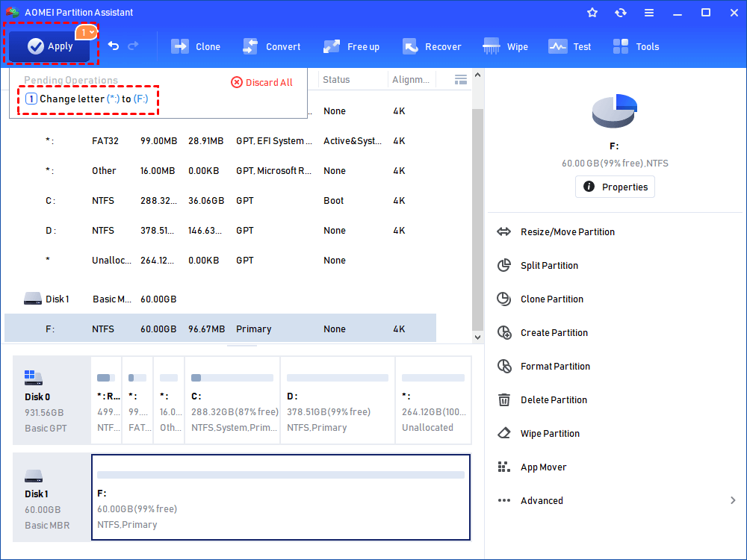Open the Recover menu
This screenshot has height=560, width=747.
pyautogui.click(x=432, y=46)
